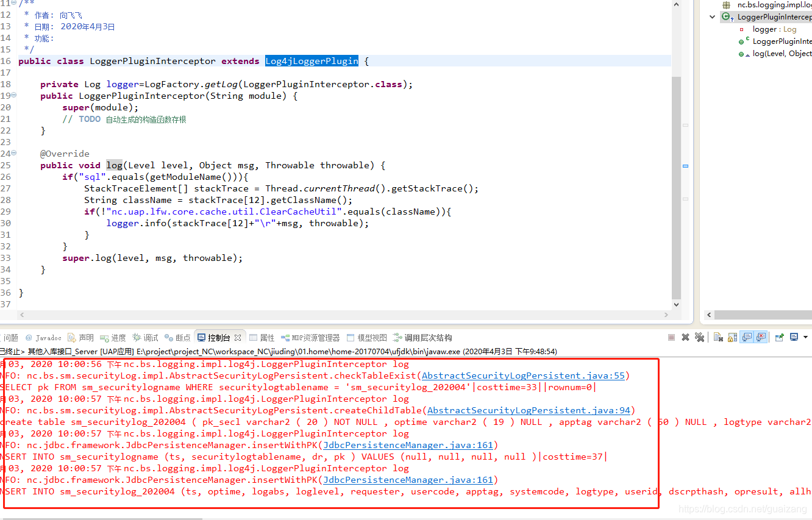Click the outline panel horizontal scrollbar
The image size is (812, 520).
pyautogui.click(x=763, y=315)
